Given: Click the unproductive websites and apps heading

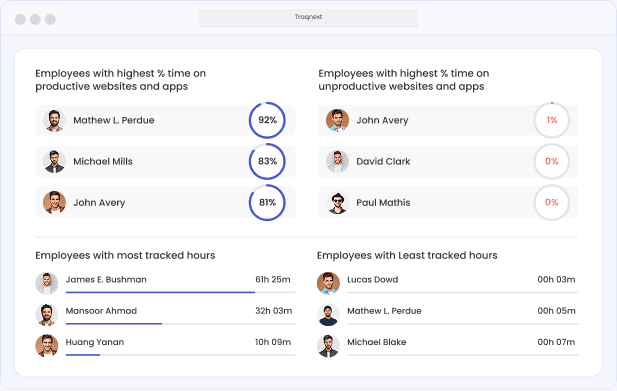Looking at the screenshot, I should (404, 80).
